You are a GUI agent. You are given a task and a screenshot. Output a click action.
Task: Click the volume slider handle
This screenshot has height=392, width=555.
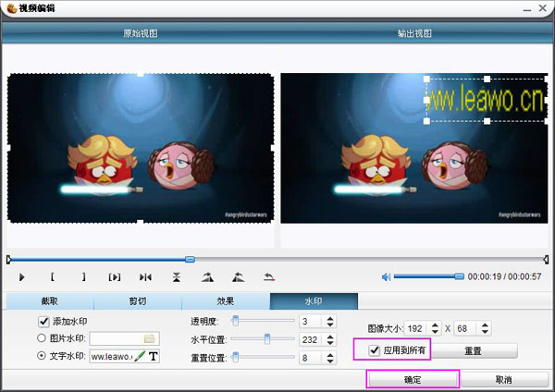459,276
